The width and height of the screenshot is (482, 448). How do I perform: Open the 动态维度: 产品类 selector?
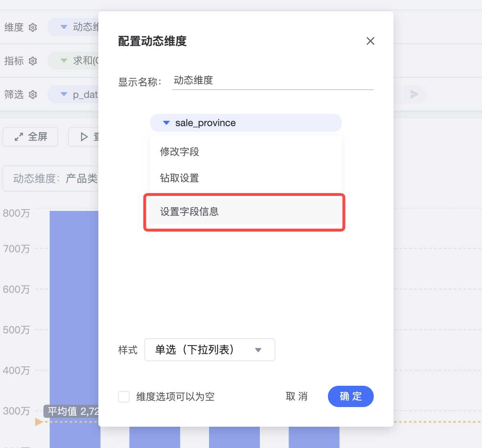(x=51, y=179)
